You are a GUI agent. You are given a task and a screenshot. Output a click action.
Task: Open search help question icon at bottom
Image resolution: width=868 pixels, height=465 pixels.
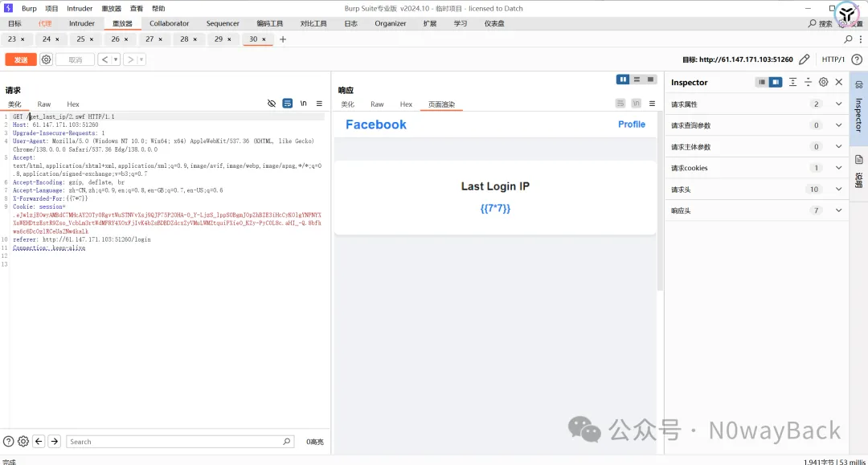pyautogui.click(x=8, y=441)
